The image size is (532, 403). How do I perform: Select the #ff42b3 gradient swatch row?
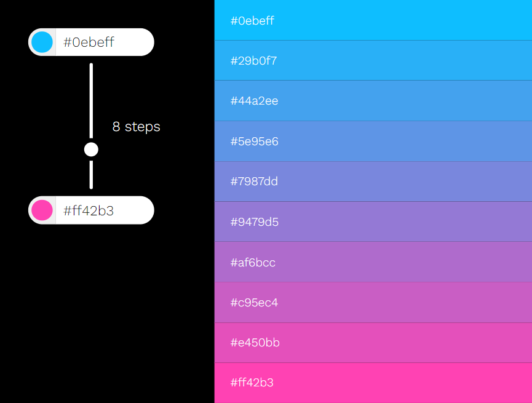click(373, 383)
